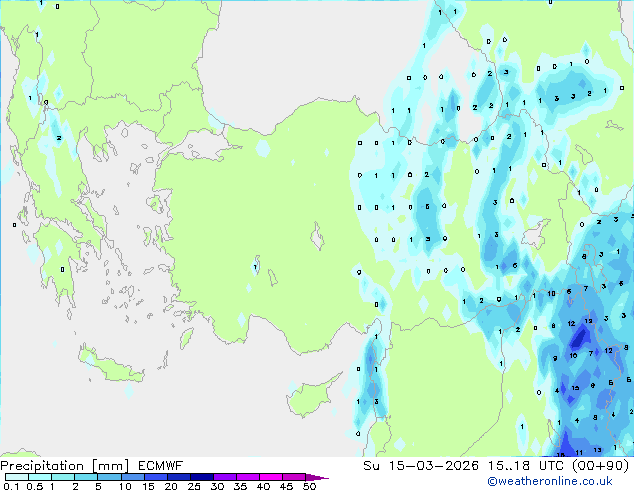634x490 pixels.
Task: Click the '(00+90)' forecast offset label
Action: click(600, 466)
